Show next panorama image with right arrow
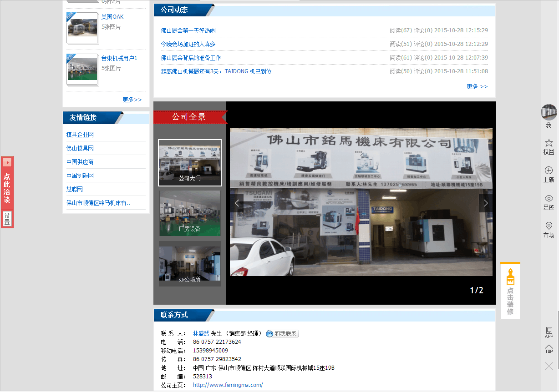The image size is (559, 392). 486,203
